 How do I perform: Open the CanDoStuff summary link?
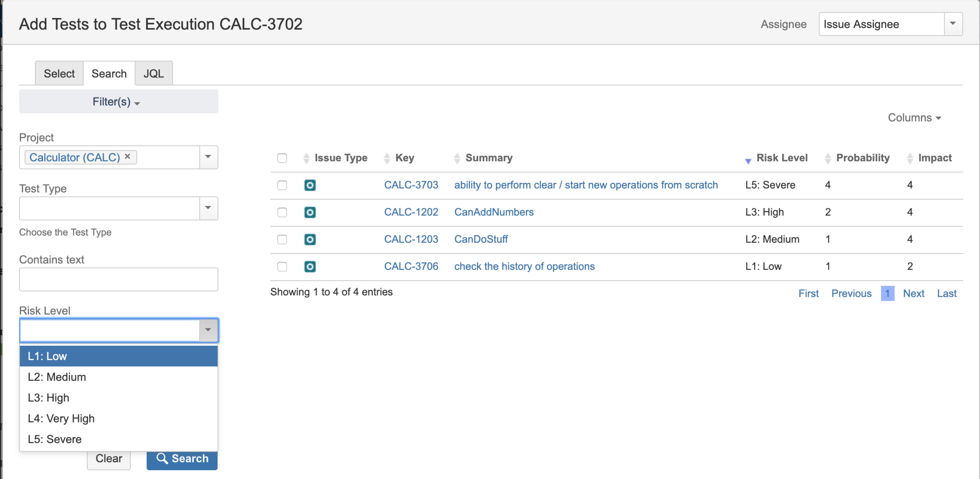click(x=481, y=239)
